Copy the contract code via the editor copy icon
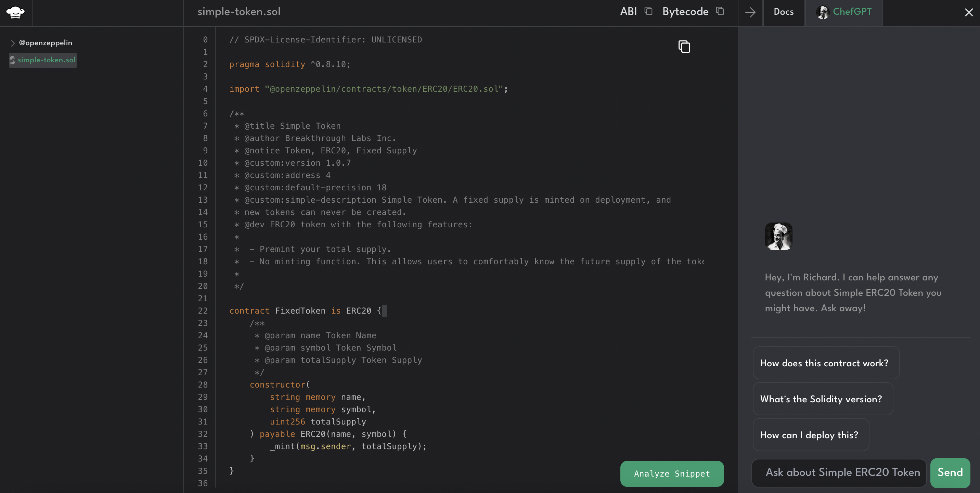The height and width of the screenshot is (493, 980). coord(684,46)
